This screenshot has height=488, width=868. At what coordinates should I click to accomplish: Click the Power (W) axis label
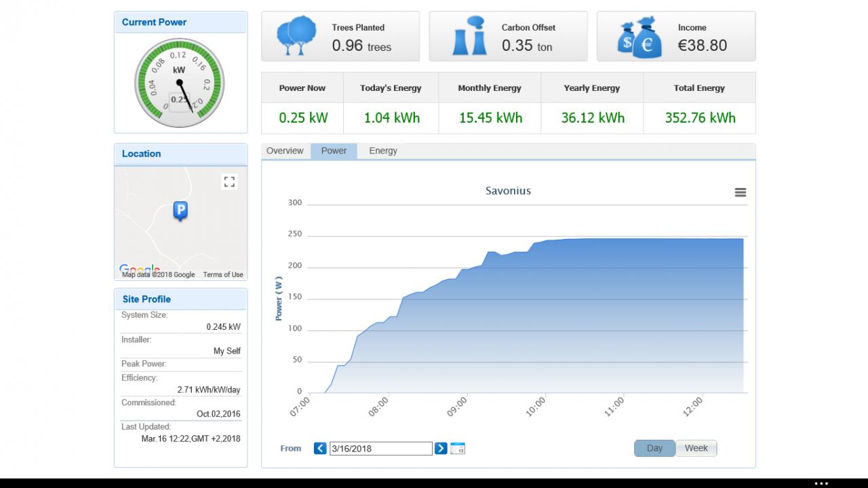(279, 298)
